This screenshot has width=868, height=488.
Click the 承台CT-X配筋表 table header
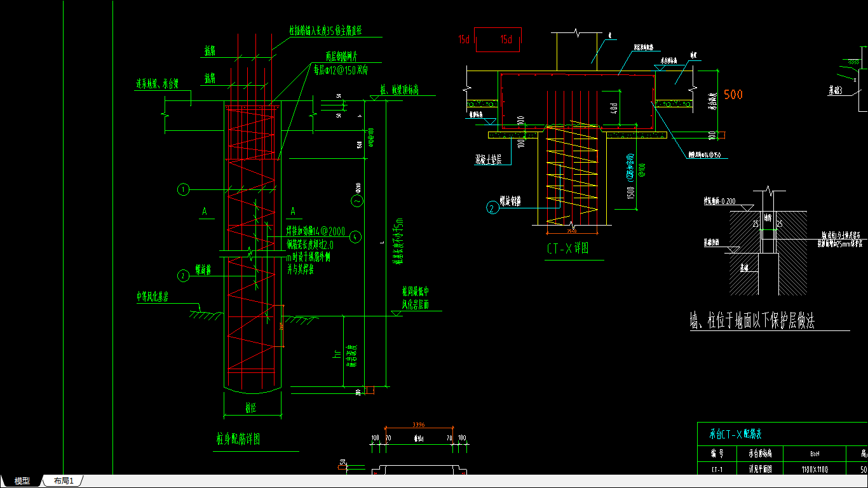click(735, 435)
